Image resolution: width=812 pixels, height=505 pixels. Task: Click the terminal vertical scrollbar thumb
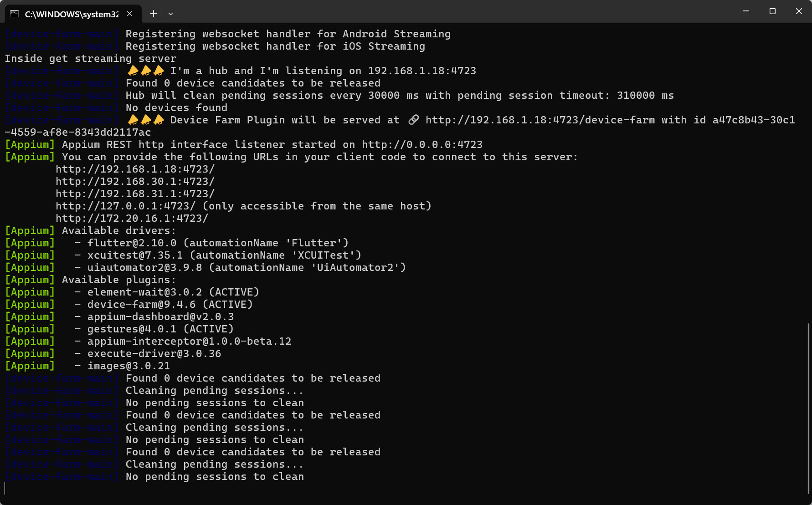coord(808,408)
